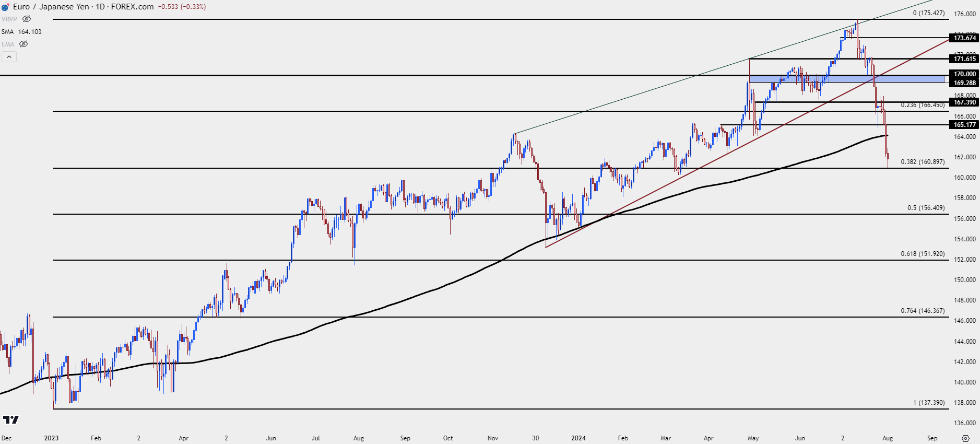The width and height of the screenshot is (980, 444).
Task: Click the 169.288 price level label
Action: 964,83
